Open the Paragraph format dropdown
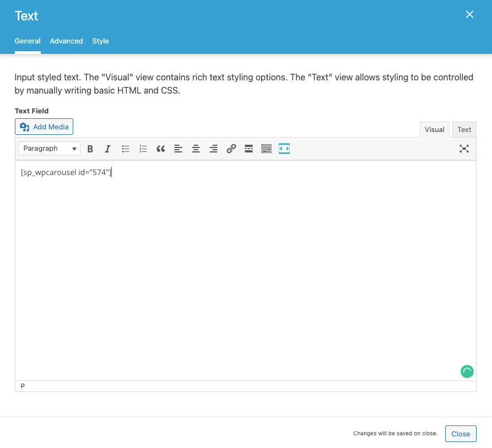This screenshot has height=448, width=492. pyautogui.click(x=50, y=149)
